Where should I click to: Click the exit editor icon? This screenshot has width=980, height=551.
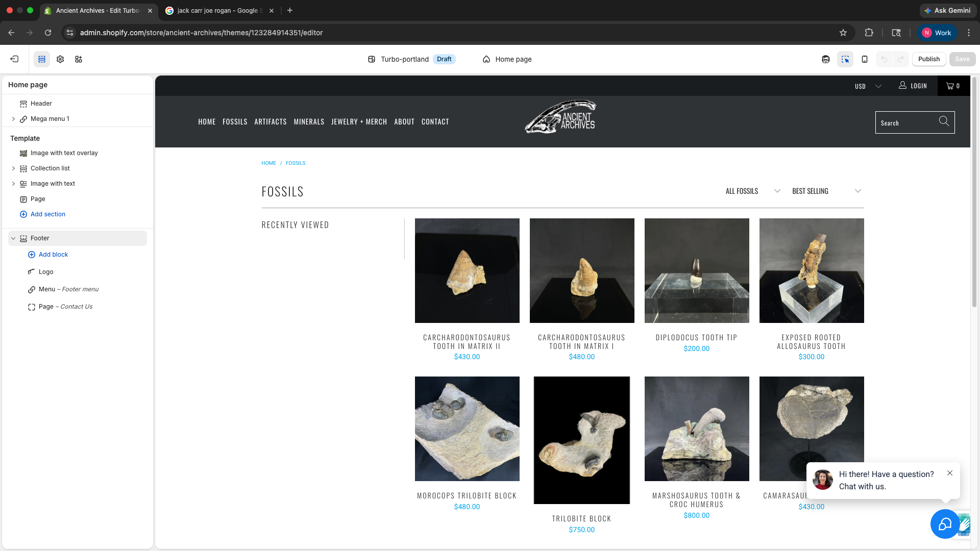(x=14, y=59)
